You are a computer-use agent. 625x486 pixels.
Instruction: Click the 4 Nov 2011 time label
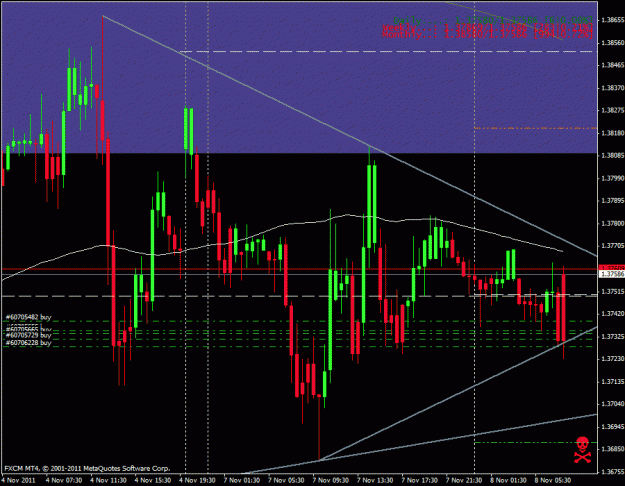(19, 480)
